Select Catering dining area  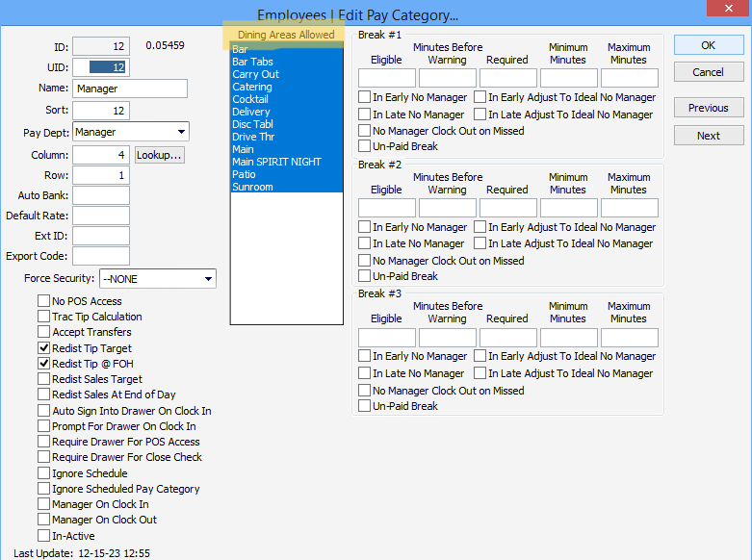tap(287, 87)
